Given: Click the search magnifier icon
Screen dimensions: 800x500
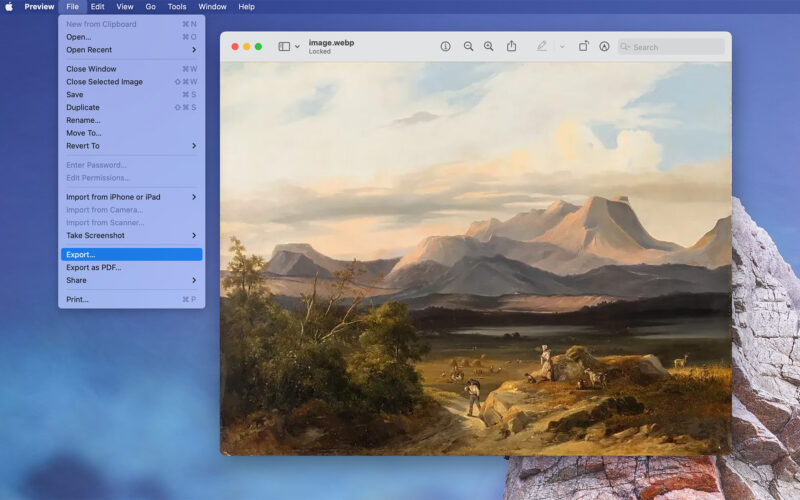Looking at the screenshot, I should point(624,47).
